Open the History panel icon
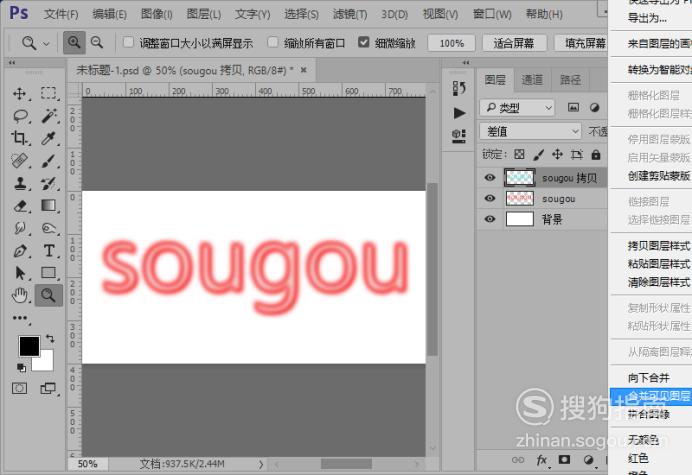Screen dimensions: 692x475 (x=459, y=88)
